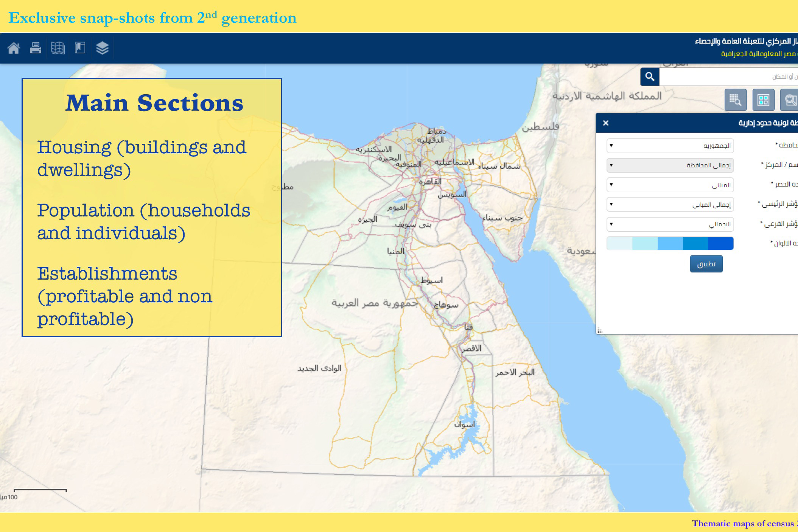Screen dimensions: 798x532
Task: Click the blue color ramp selector
Action: point(670,243)
